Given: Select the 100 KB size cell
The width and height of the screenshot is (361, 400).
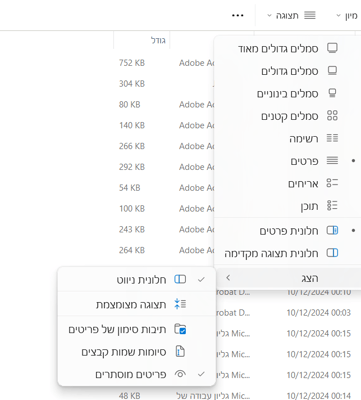Looking at the screenshot, I should point(132,208).
